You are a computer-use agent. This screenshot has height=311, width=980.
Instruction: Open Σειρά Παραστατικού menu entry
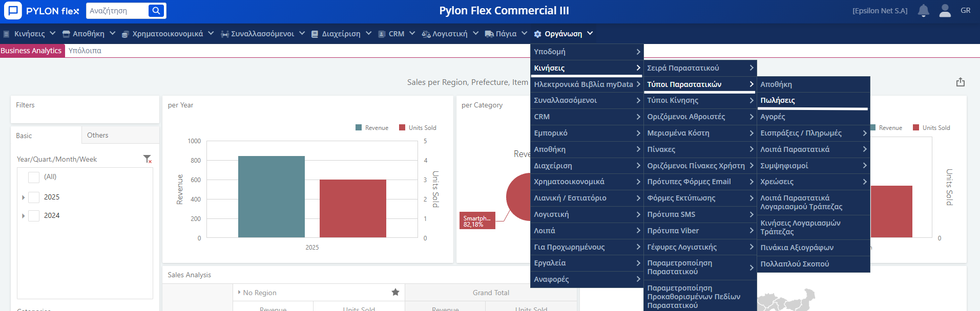coord(700,68)
